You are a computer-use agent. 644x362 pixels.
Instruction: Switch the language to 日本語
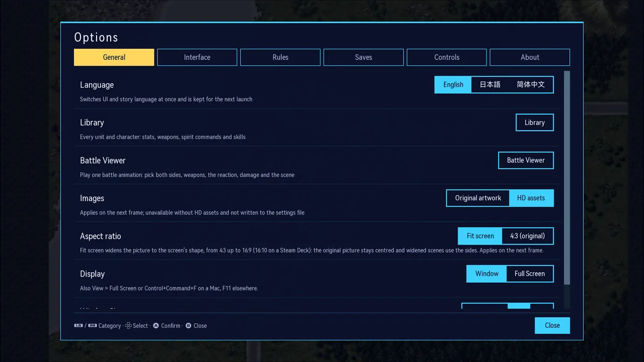490,84
